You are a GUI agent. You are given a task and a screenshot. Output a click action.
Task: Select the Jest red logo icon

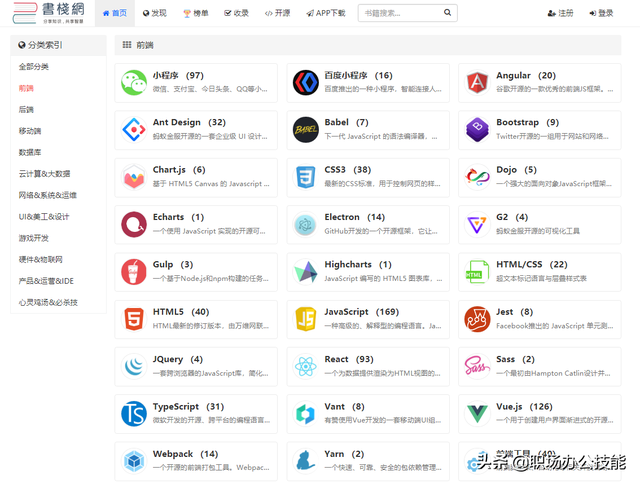coord(477,319)
